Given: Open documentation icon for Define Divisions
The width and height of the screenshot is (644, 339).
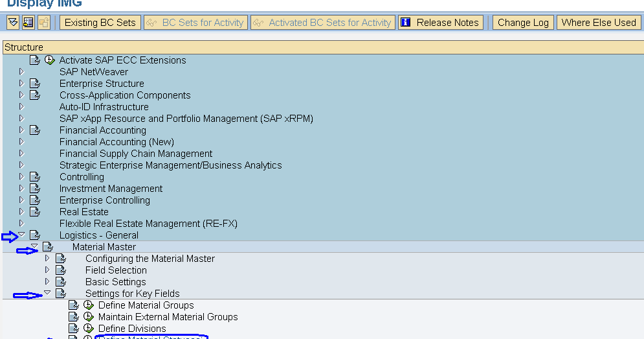Looking at the screenshot, I should (74, 328).
